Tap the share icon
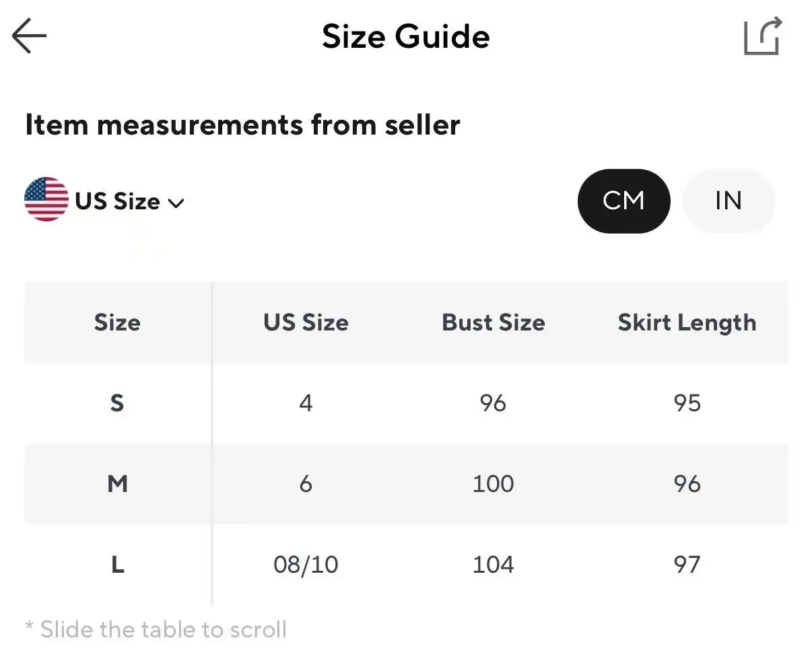This screenshot has height=669, width=812. 763,36
